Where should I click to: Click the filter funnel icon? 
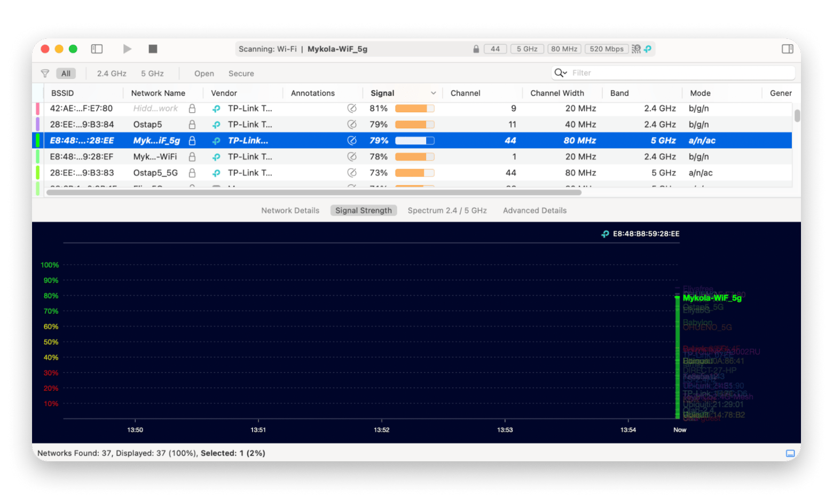(x=45, y=74)
